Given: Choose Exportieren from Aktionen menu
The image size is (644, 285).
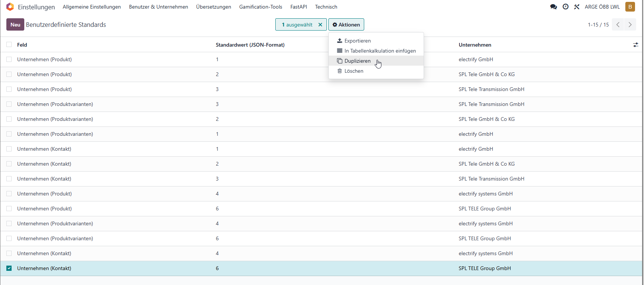Looking at the screenshot, I should (x=376, y=41).
